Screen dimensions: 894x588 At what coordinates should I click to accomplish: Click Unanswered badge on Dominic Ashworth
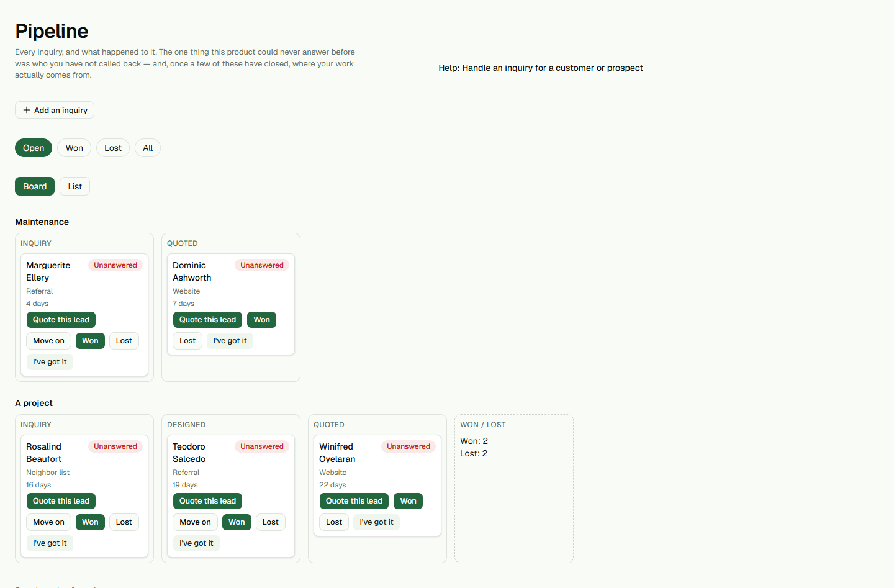[262, 265]
